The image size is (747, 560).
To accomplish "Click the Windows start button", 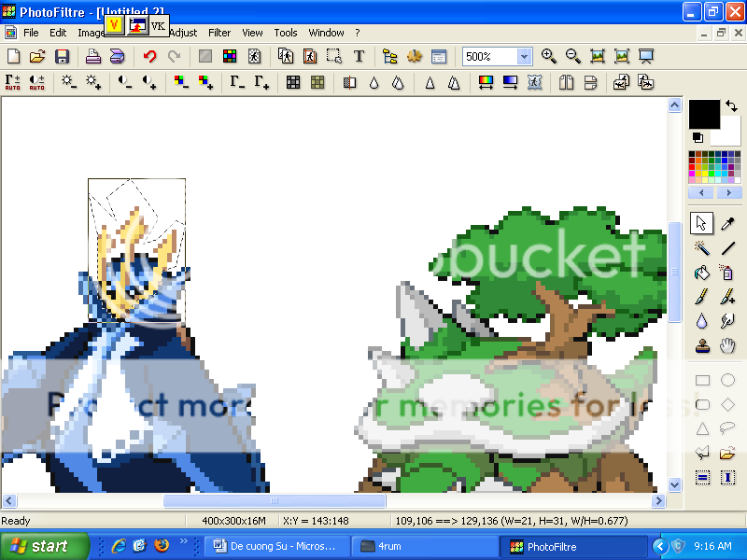I will click(44, 546).
